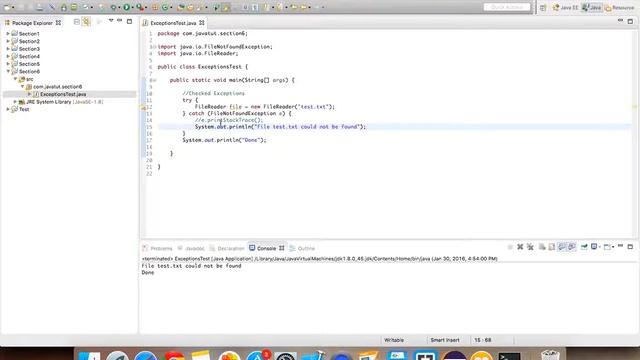Image resolution: width=640 pixels, height=360 pixels.
Task: Close the ExceptionsTest.java editor tab
Action: (x=202, y=23)
